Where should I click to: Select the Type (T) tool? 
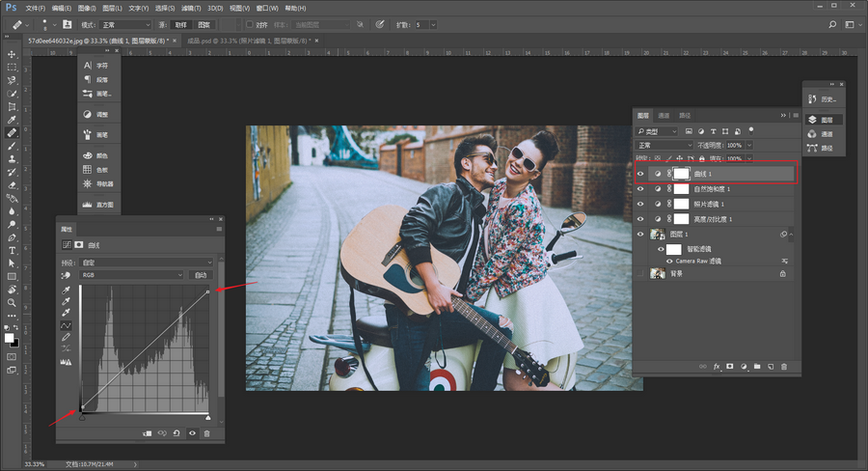pyautogui.click(x=13, y=249)
